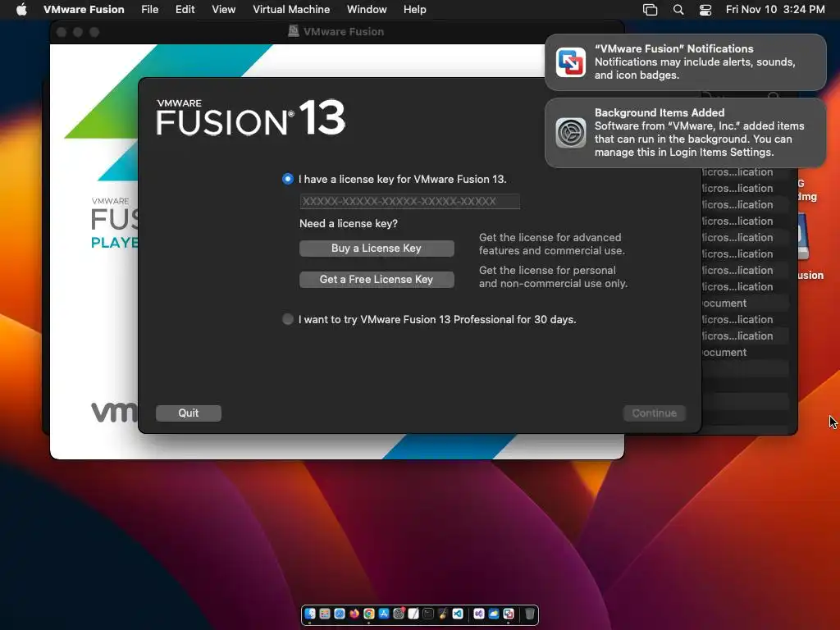This screenshot has width=840, height=630.
Task: Open the 'VMware Fusion' Notifications banner
Action: pyautogui.click(x=685, y=62)
